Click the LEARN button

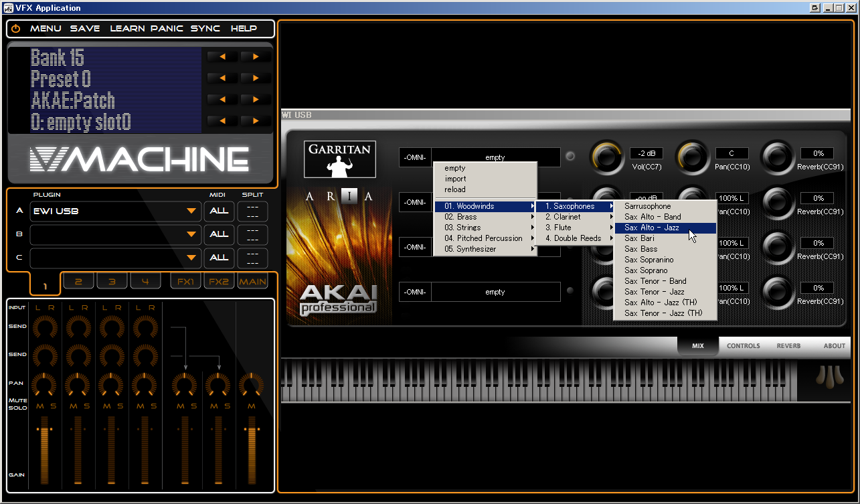[x=126, y=29]
